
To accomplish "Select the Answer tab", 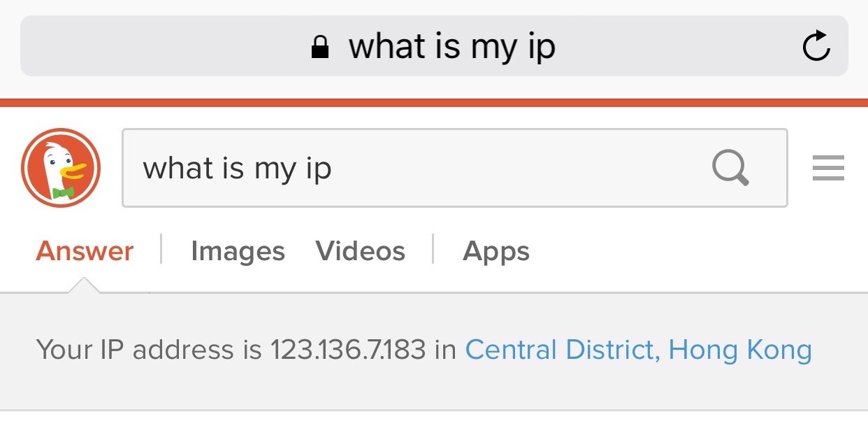I will click(x=83, y=250).
